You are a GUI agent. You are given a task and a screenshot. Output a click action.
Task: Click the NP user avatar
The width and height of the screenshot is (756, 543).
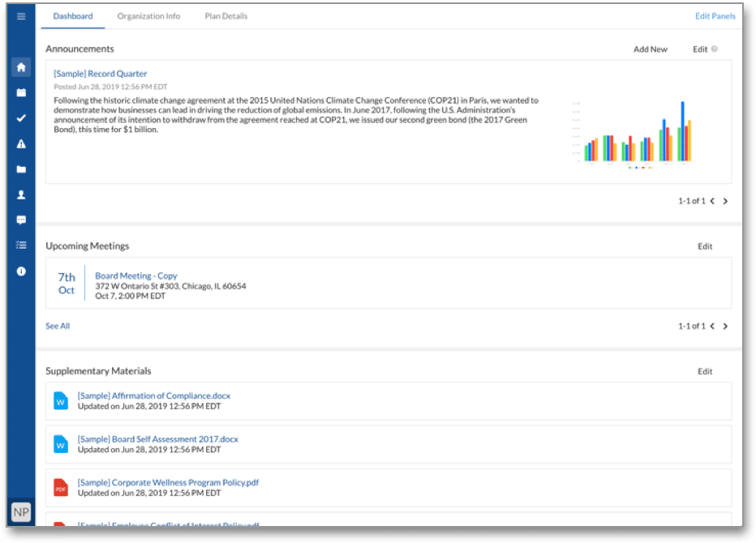point(20,512)
